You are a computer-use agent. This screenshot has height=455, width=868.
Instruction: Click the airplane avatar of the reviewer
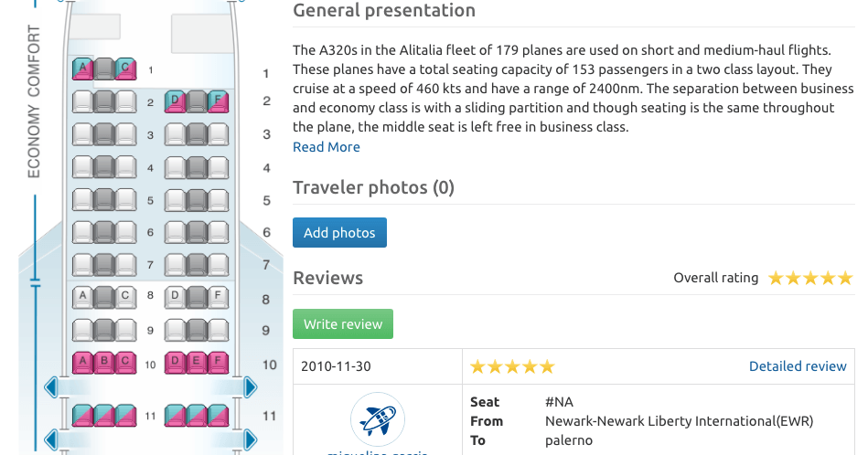point(377,419)
